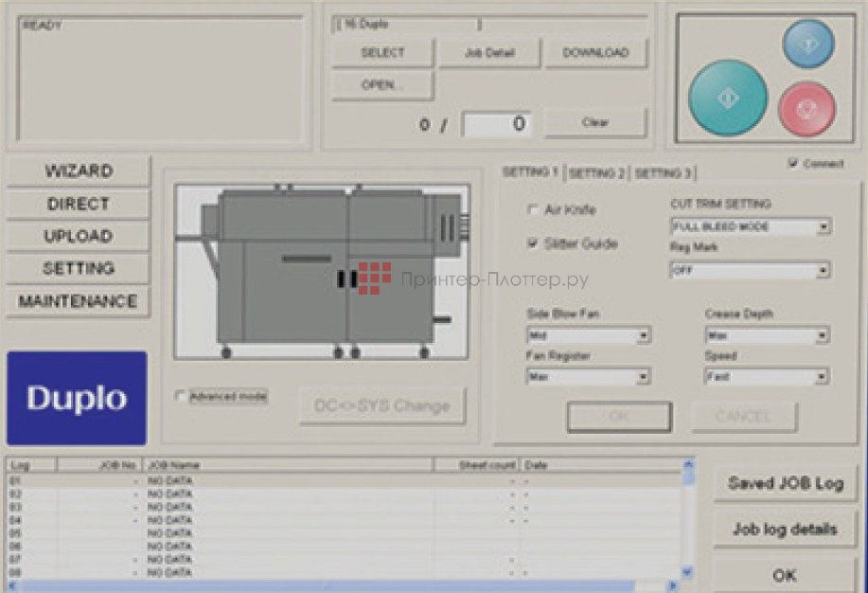Open the MAINTENANCE menu
The height and width of the screenshot is (593, 868).
[79, 301]
